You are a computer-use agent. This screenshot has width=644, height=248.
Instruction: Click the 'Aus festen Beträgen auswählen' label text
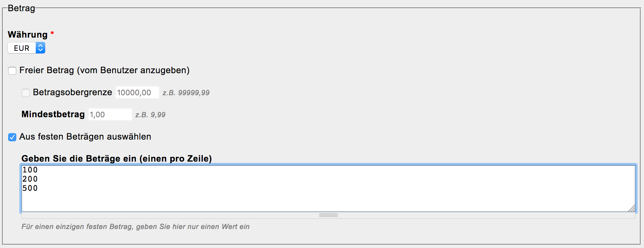pos(85,137)
